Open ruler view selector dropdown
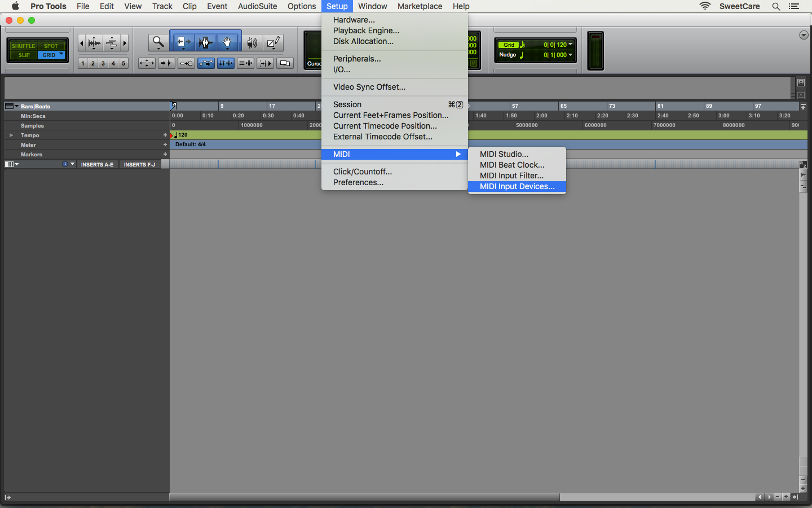This screenshot has height=508, width=812. (12, 106)
